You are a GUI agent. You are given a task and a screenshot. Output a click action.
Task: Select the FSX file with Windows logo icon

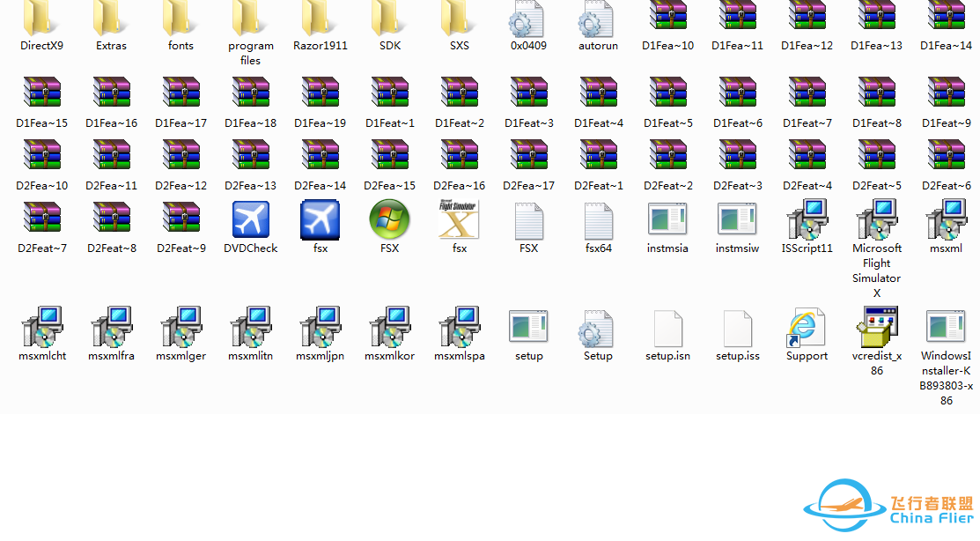coord(389,220)
